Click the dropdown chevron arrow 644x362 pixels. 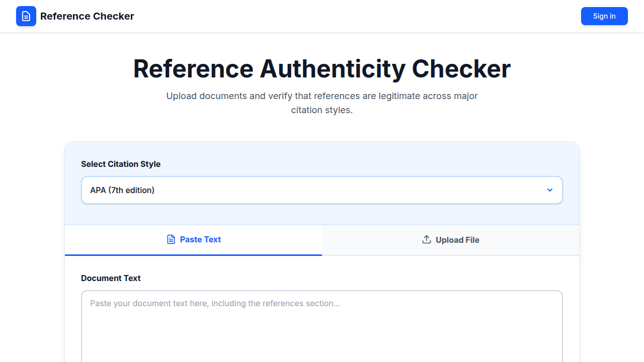[x=550, y=190]
